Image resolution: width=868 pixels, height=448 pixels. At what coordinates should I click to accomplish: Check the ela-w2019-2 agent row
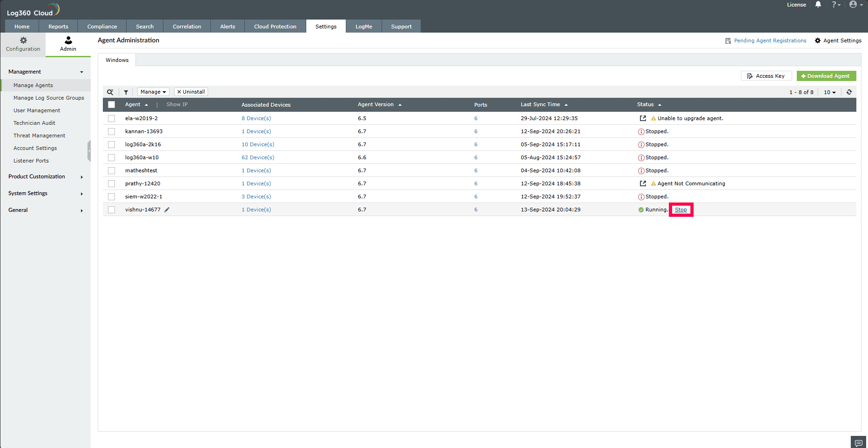pyautogui.click(x=111, y=119)
